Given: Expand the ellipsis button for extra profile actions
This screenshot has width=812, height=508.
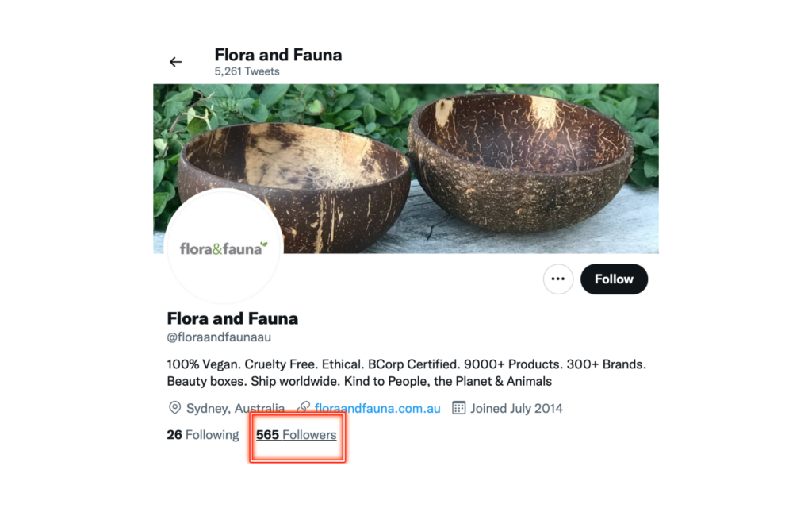Looking at the screenshot, I should (557, 279).
